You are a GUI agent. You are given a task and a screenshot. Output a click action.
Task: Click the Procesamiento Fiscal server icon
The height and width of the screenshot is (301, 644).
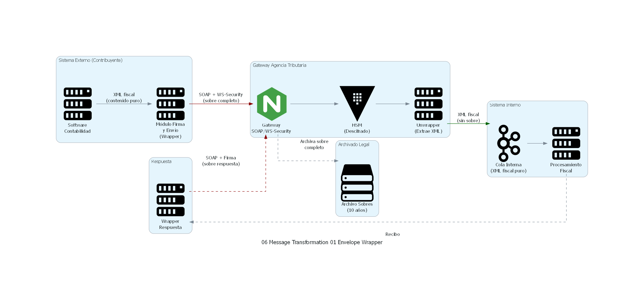point(566,143)
